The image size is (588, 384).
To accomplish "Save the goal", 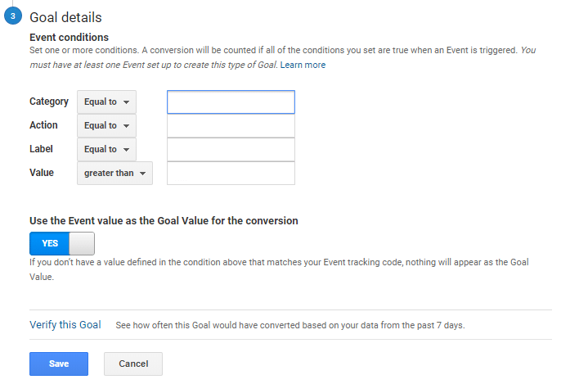I will [59, 364].
